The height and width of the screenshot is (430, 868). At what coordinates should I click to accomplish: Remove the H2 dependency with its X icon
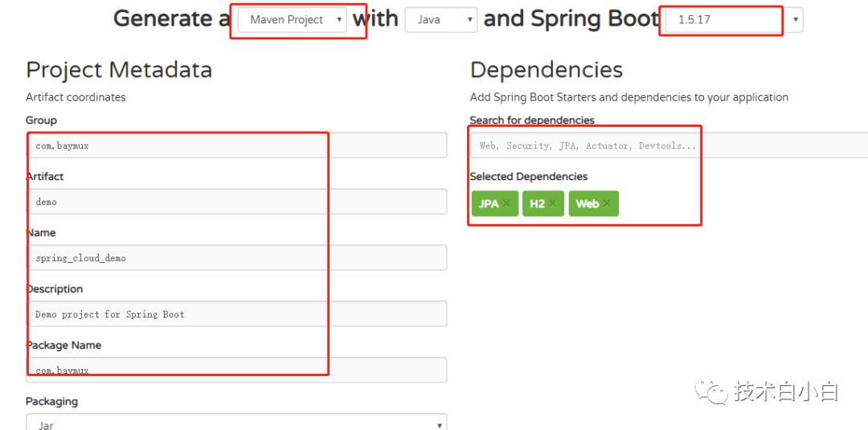tap(552, 203)
